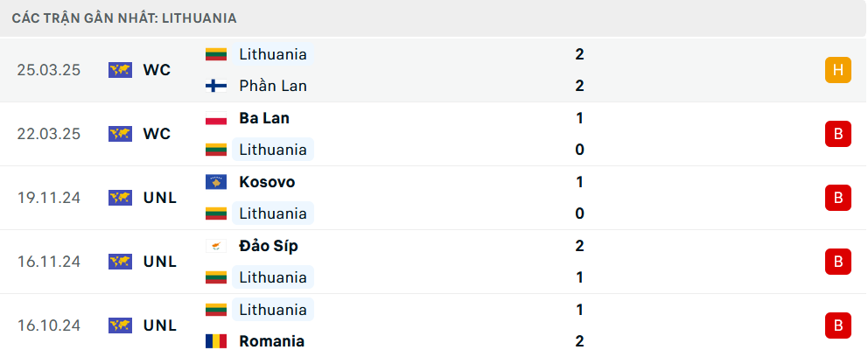Click the UNL competition icon for 19.11.24
The height and width of the screenshot is (357, 868).
coord(120,198)
